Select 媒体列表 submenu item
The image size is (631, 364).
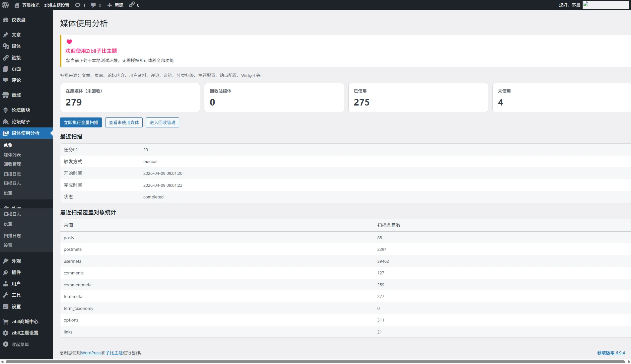[x=12, y=155]
